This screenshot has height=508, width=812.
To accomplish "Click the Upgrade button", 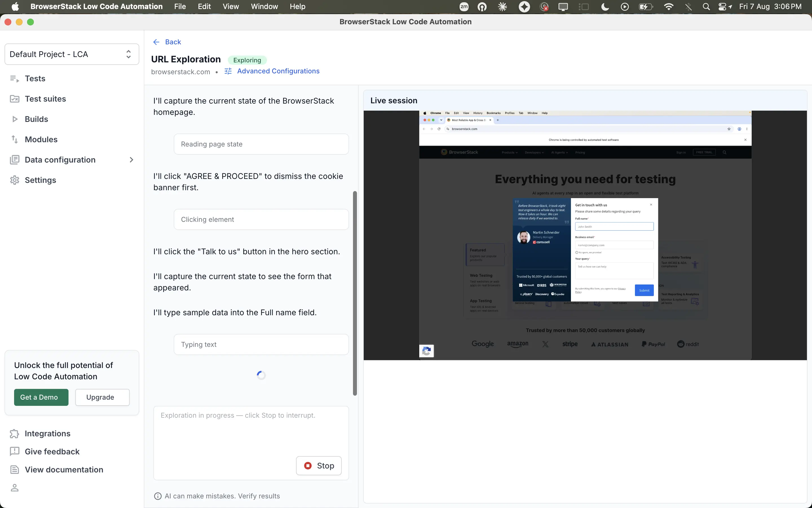I will (102, 397).
